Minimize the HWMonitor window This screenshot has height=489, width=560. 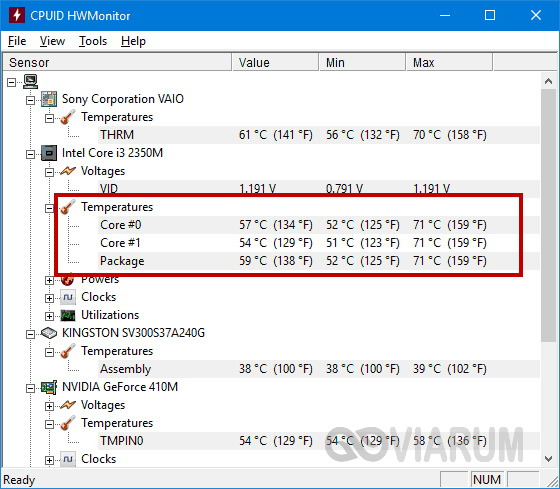coord(445,15)
